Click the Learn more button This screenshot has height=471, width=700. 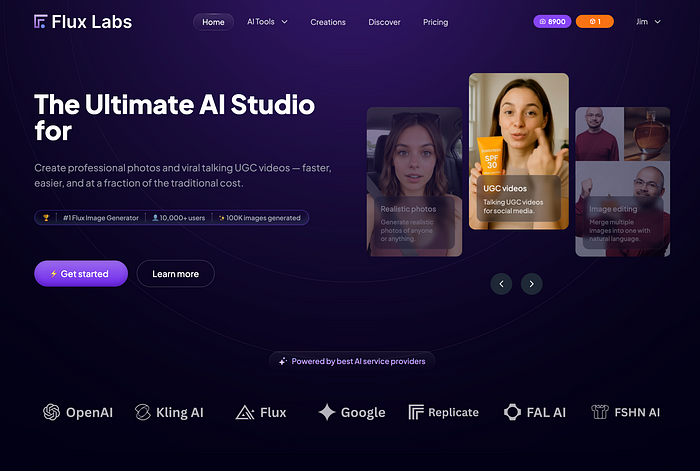click(x=175, y=274)
